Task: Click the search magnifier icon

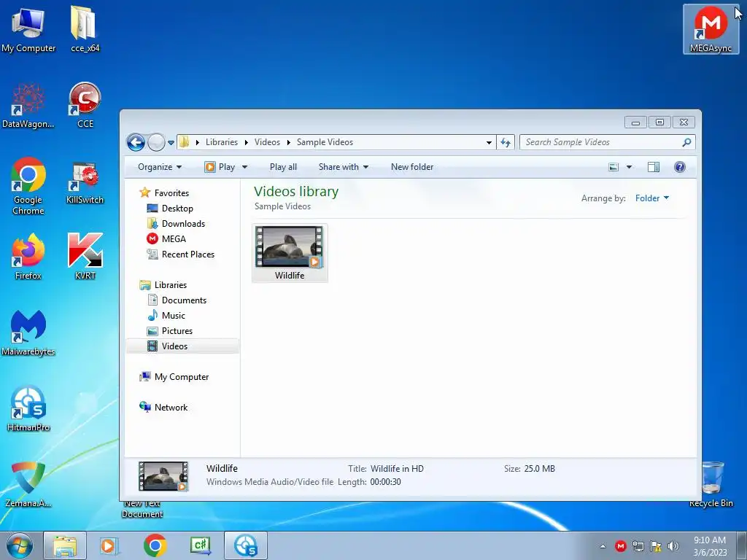Action: pyautogui.click(x=686, y=142)
